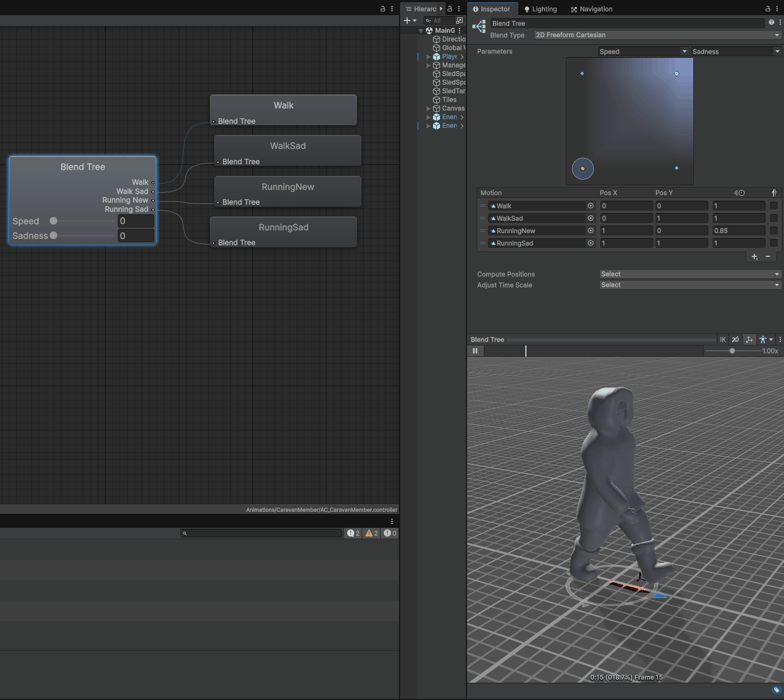Screen dimensions: 784x700
Task: Select the pivot gizmo icon in preview toolbar
Action: (x=749, y=339)
